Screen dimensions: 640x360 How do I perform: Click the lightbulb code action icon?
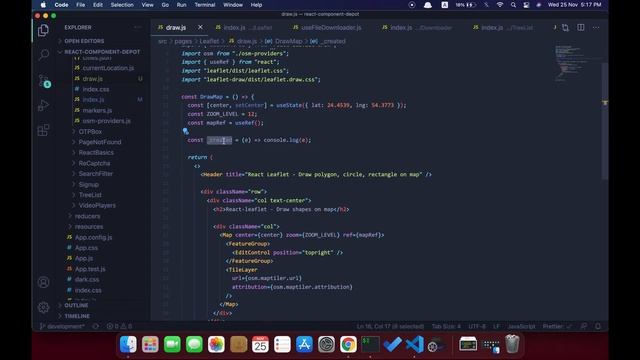click(x=186, y=131)
